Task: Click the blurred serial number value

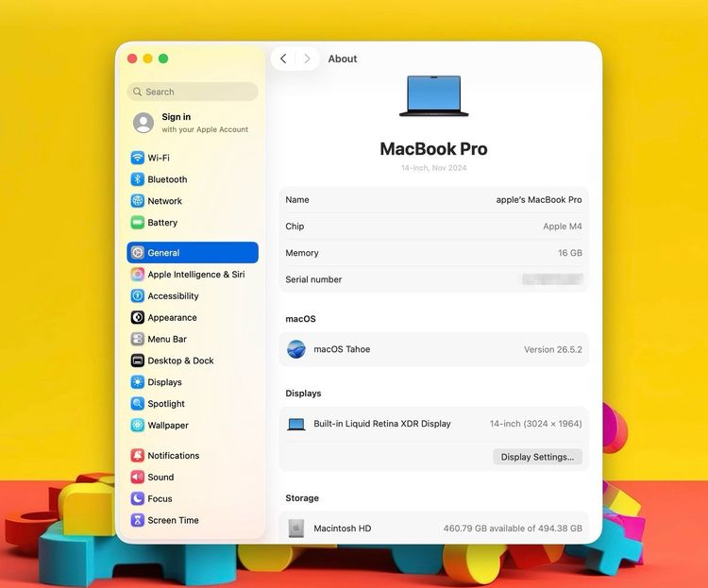Action: click(x=552, y=279)
